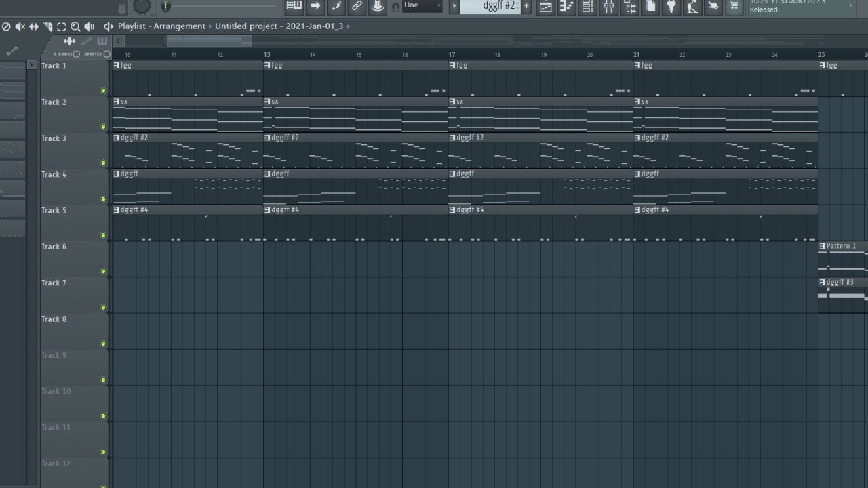This screenshot has height=488, width=868.
Task: Open the Channel rack view icon
Action: 588,6
